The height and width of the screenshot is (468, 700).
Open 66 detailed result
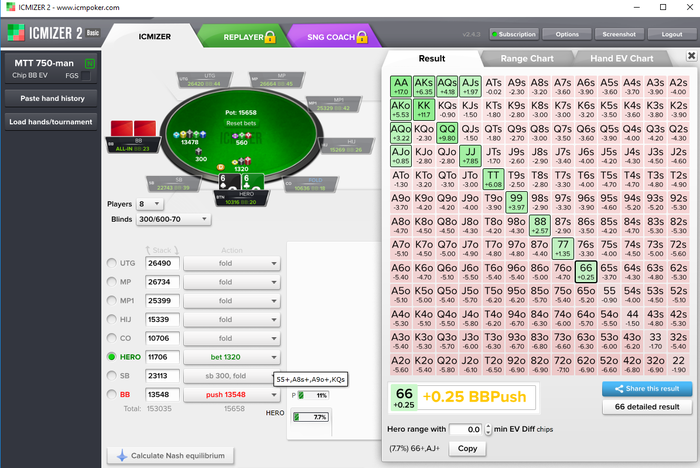647,407
